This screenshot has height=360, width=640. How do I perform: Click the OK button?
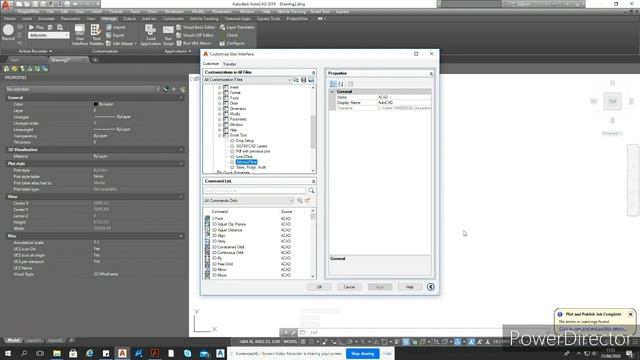tap(319, 287)
